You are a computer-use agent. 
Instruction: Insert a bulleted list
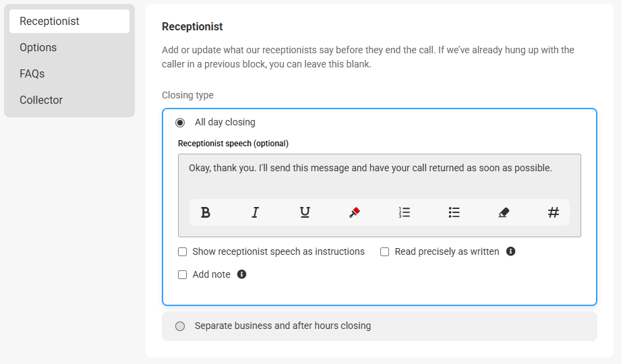point(454,213)
